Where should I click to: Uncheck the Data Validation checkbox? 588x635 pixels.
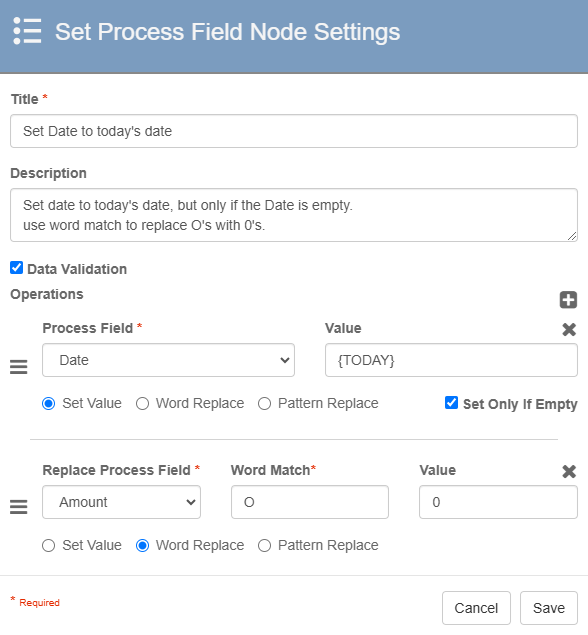pos(17,268)
